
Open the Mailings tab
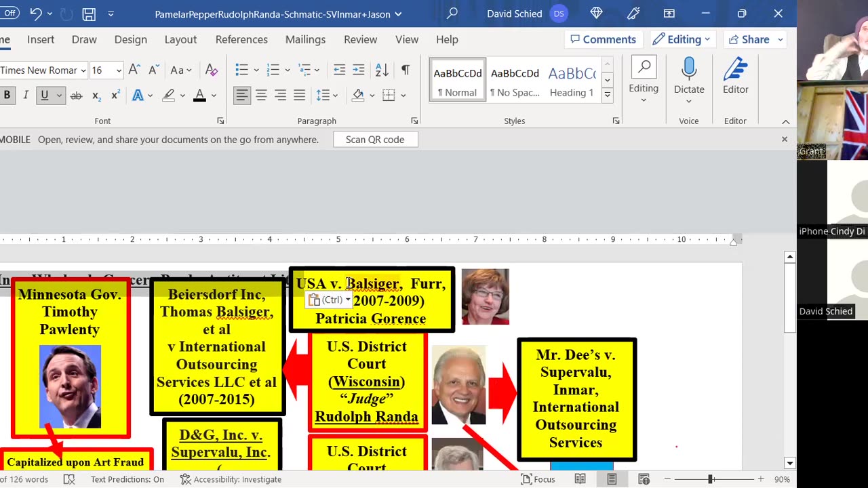[305, 39]
